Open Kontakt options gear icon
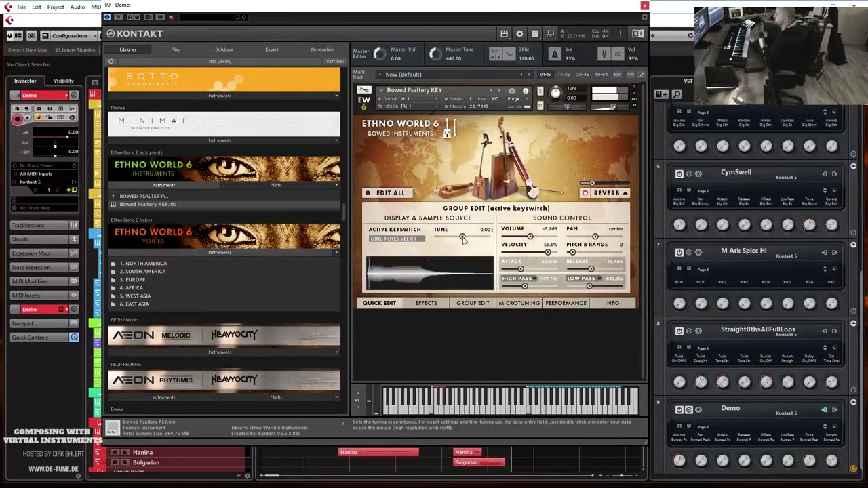The width and height of the screenshot is (868, 488). coord(519,34)
